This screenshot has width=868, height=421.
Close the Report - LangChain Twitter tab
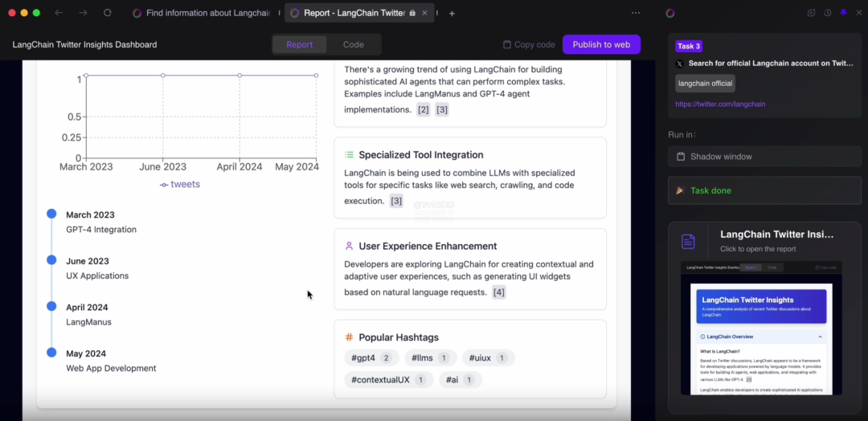point(425,13)
